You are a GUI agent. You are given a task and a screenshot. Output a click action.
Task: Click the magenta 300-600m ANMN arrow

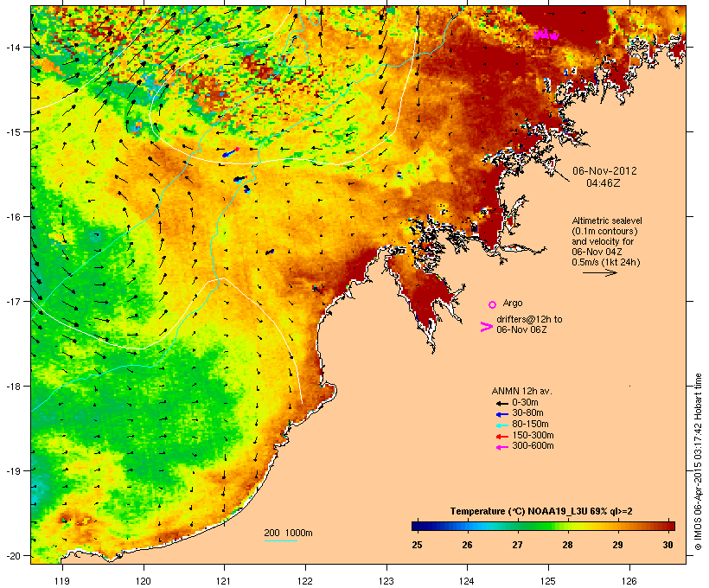[x=502, y=447]
